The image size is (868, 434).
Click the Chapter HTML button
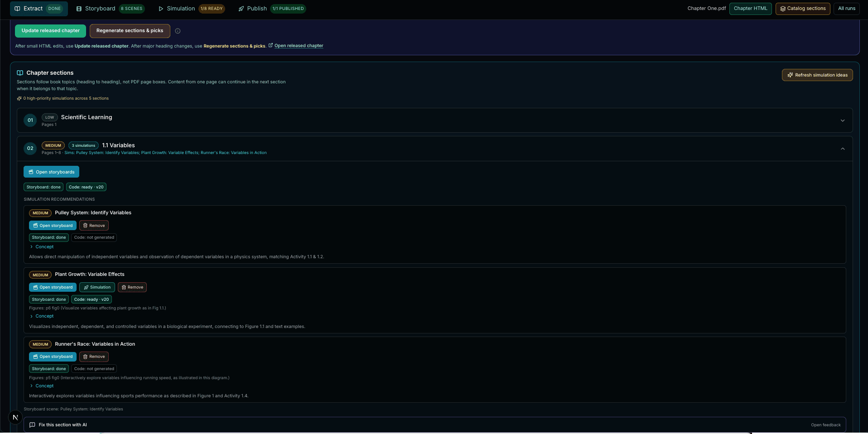click(750, 9)
